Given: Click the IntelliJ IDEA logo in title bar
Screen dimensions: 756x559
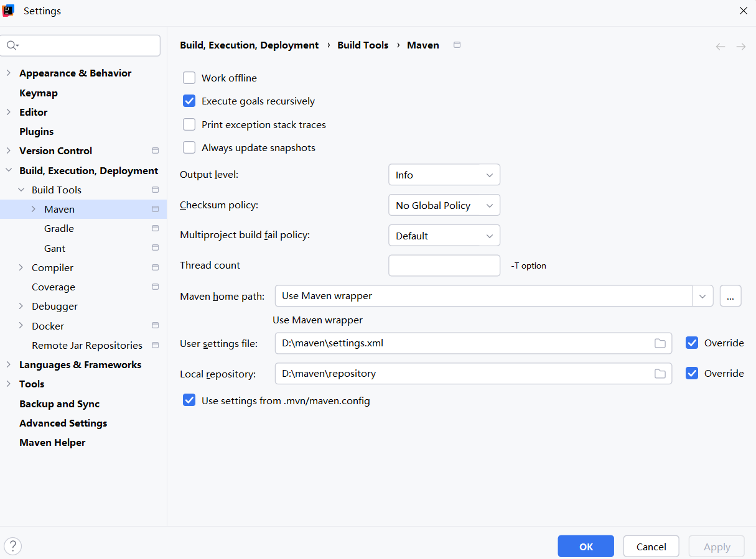Looking at the screenshot, I should point(9,11).
